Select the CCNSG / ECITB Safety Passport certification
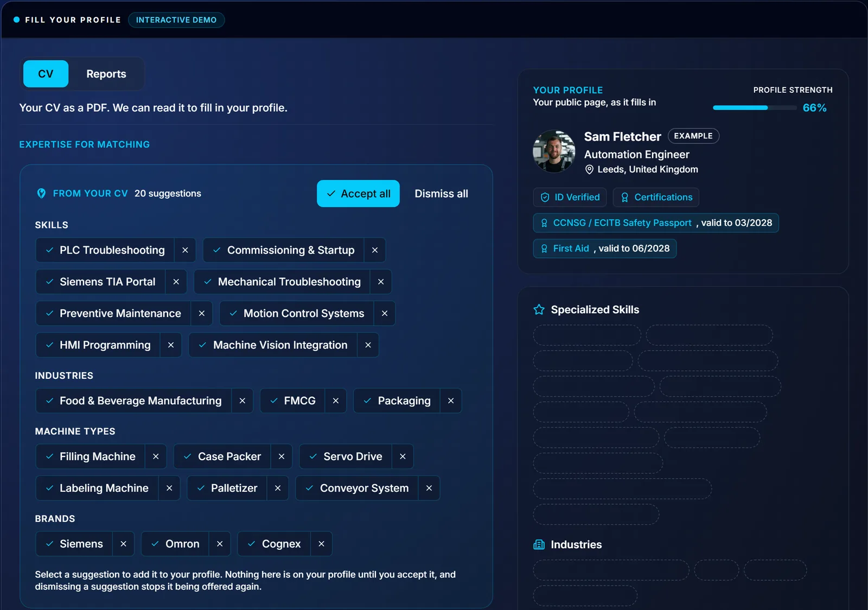The height and width of the screenshot is (610, 868). [x=656, y=223]
